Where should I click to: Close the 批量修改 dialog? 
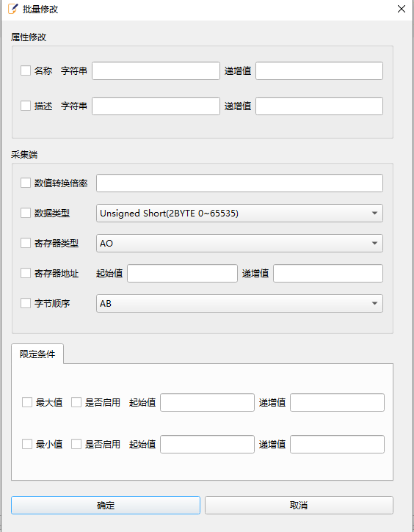point(402,9)
